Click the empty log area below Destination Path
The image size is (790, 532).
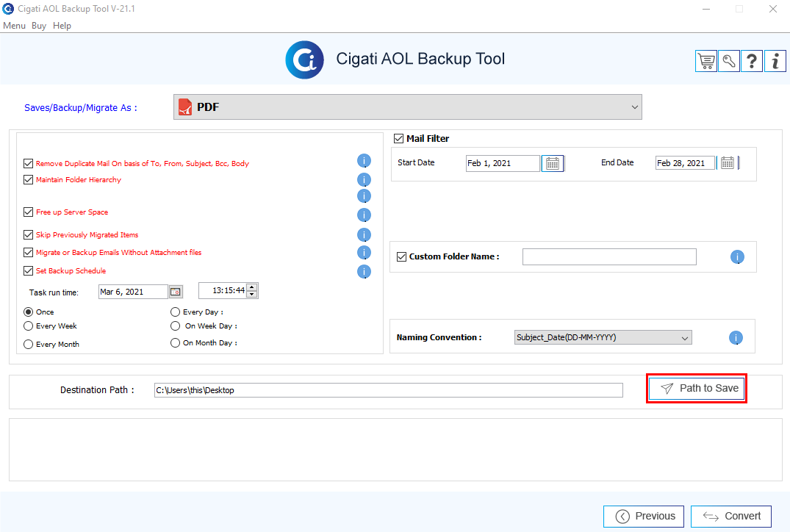(x=395, y=450)
